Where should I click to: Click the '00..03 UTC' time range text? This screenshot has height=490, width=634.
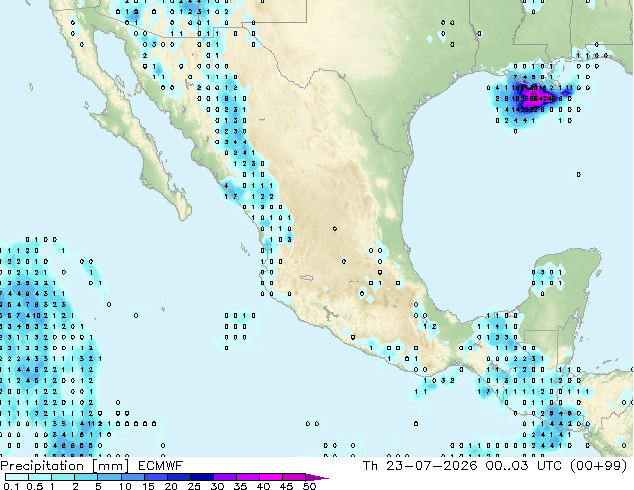[x=524, y=466]
